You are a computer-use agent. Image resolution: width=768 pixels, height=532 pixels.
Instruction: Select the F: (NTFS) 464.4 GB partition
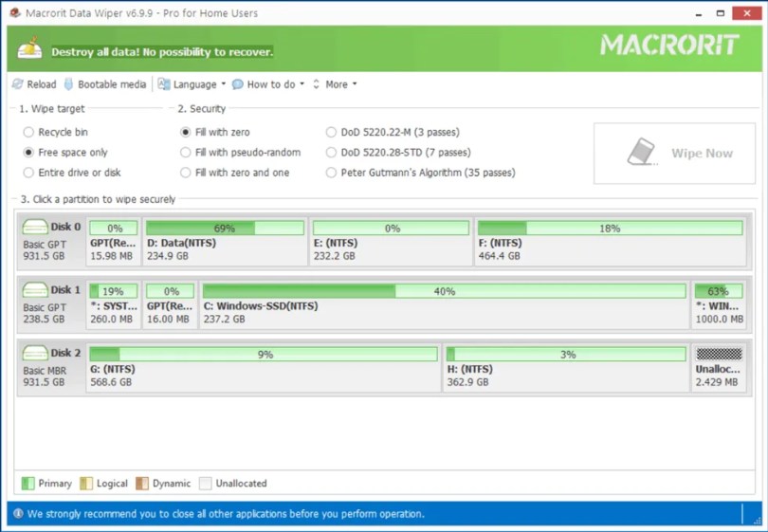coord(611,242)
